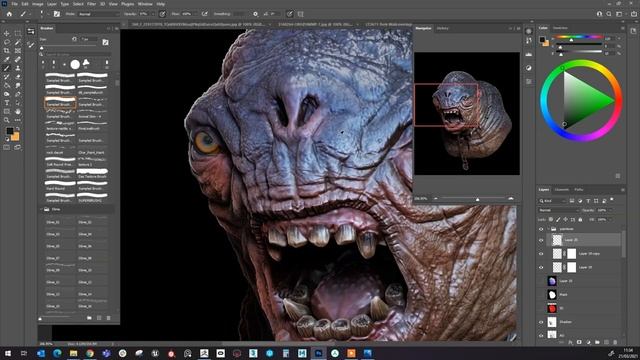This screenshot has height=360, width=640.
Task: Toggle visibility of the paintover group
Action: pos(541,229)
